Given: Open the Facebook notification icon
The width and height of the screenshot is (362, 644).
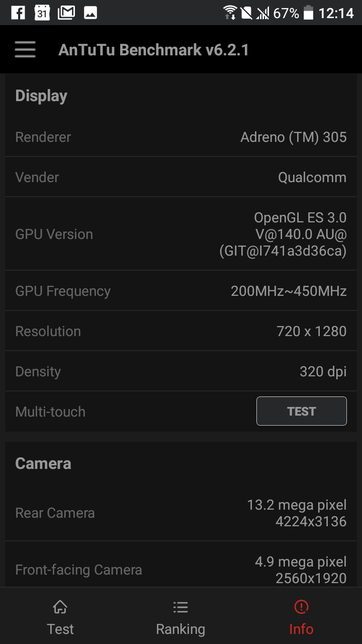Looking at the screenshot, I should point(18,13).
